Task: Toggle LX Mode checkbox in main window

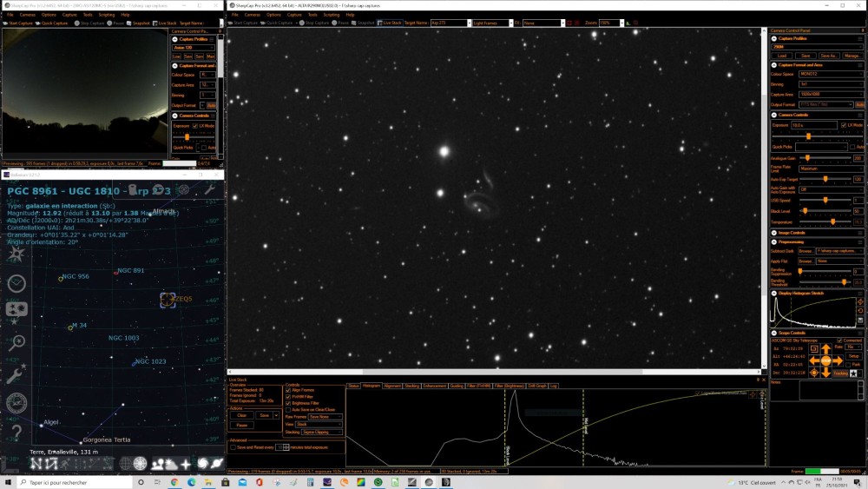Action: click(843, 125)
